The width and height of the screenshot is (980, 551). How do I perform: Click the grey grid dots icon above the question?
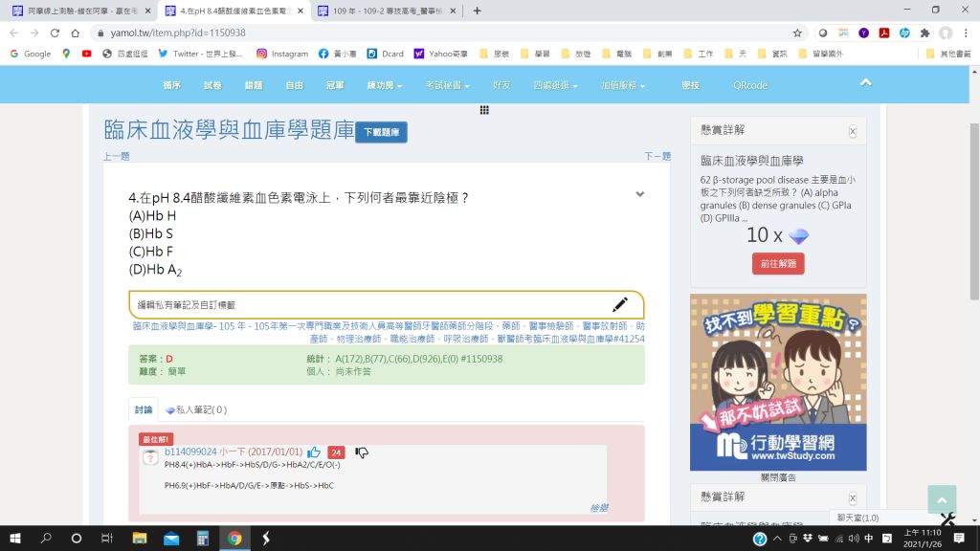[x=485, y=110]
